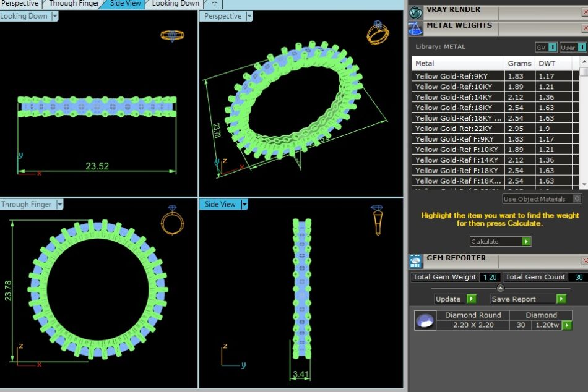Click the metal list scroll-down arrow
The height and width of the screenshot is (392, 588).
pos(584,184)
